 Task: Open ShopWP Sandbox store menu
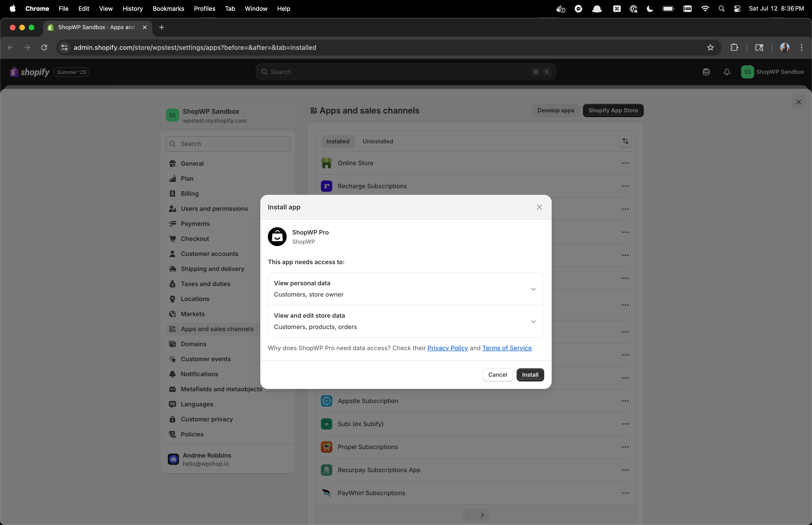773,72
